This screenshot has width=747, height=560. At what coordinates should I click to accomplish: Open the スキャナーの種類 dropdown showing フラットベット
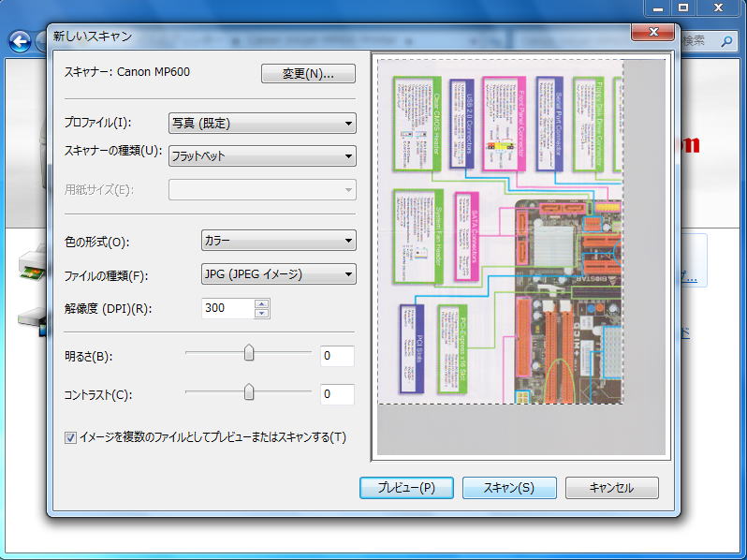point(262,155)
